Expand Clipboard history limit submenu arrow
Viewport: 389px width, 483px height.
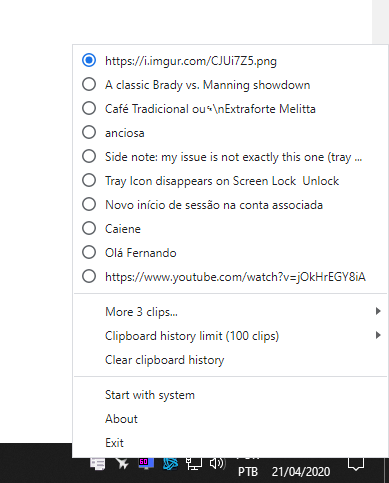(x=378, y=335)
